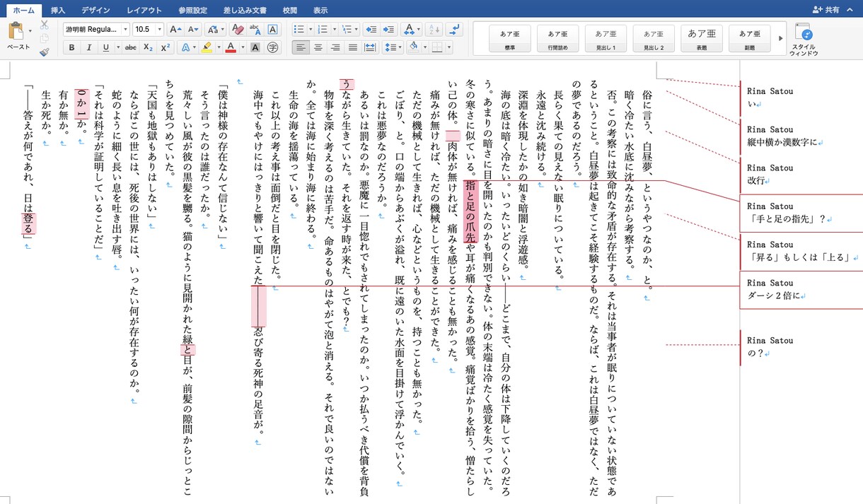Apply the 見出し 1 style
The width and height of the screenshot is (863, 504).
[606, 38]
